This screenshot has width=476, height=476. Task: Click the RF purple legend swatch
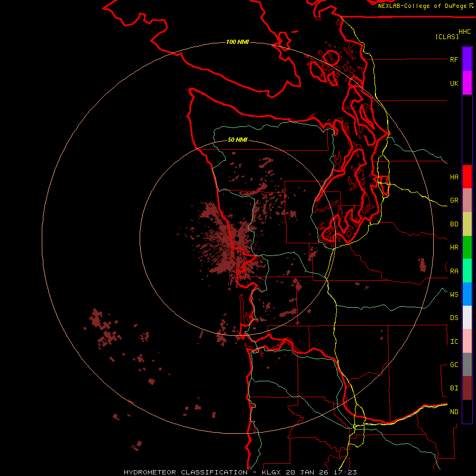click(467, 59)
